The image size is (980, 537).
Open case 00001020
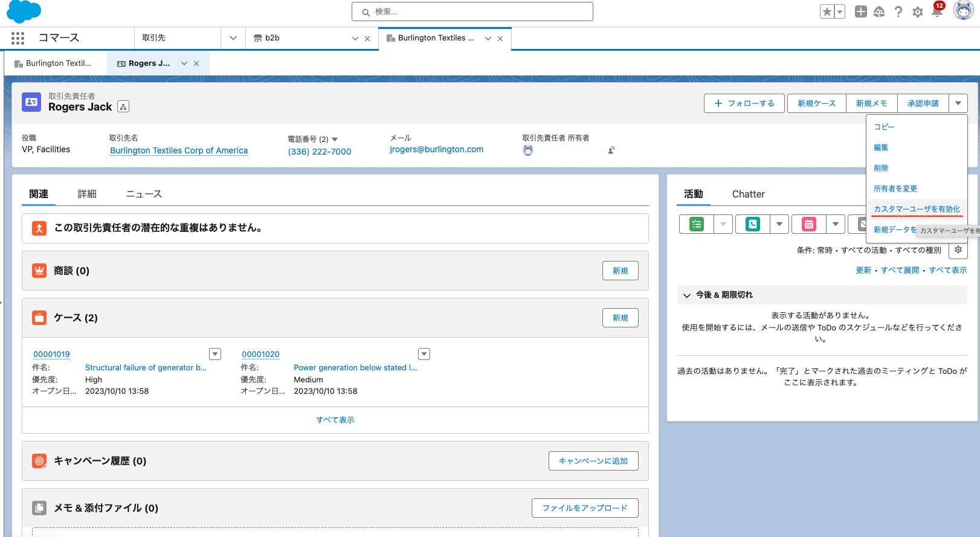click(260, 355)
